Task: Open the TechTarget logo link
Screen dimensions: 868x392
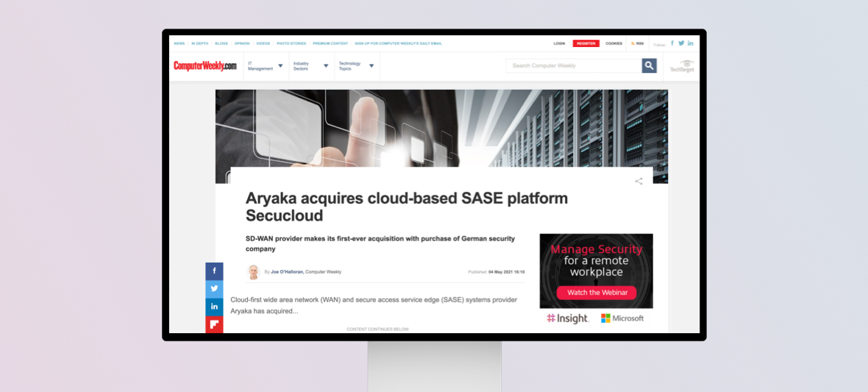Action: tap(682, 66)
